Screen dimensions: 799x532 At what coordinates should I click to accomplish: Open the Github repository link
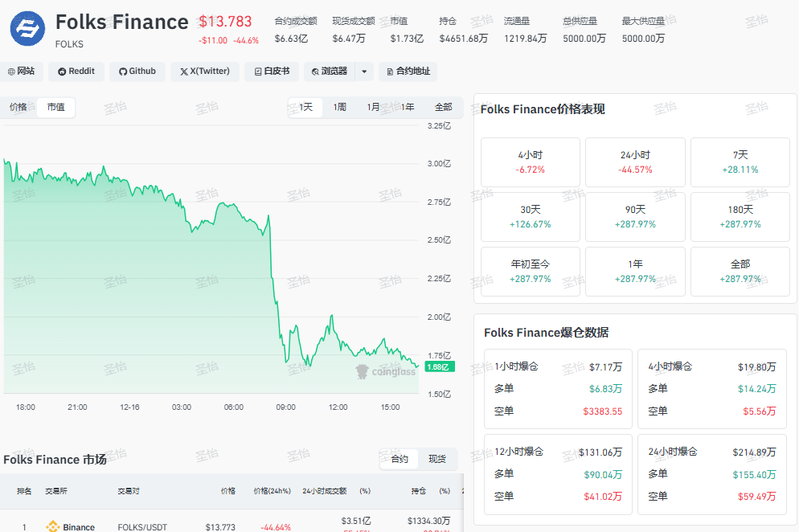coord(137,72)
